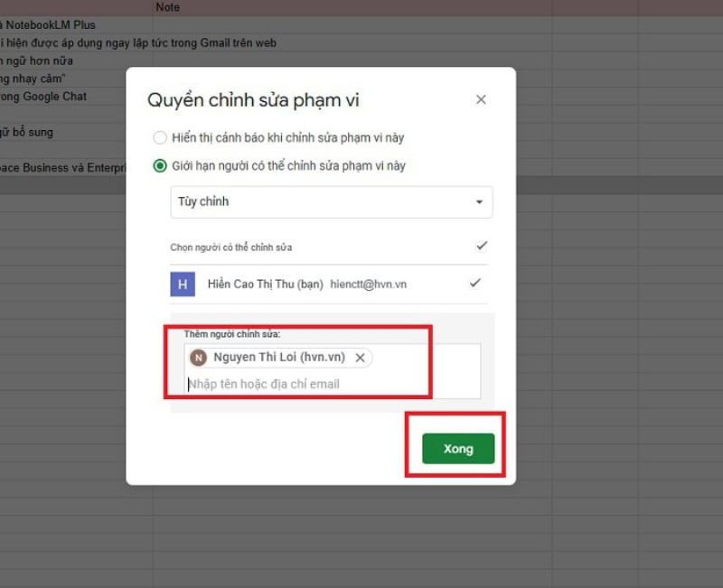
Task: Click the H avatar of Hiền Cao Thị Thu
Action: click(x=183, y=284)
